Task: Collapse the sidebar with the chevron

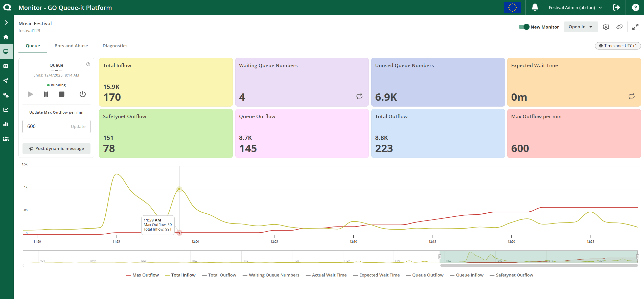Action: click(x=6, y=22)
